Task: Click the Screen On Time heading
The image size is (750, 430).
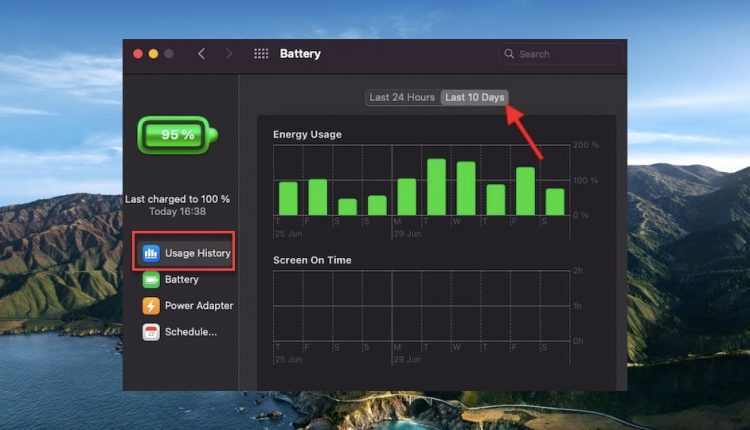Action: click(x=312, y=260)
